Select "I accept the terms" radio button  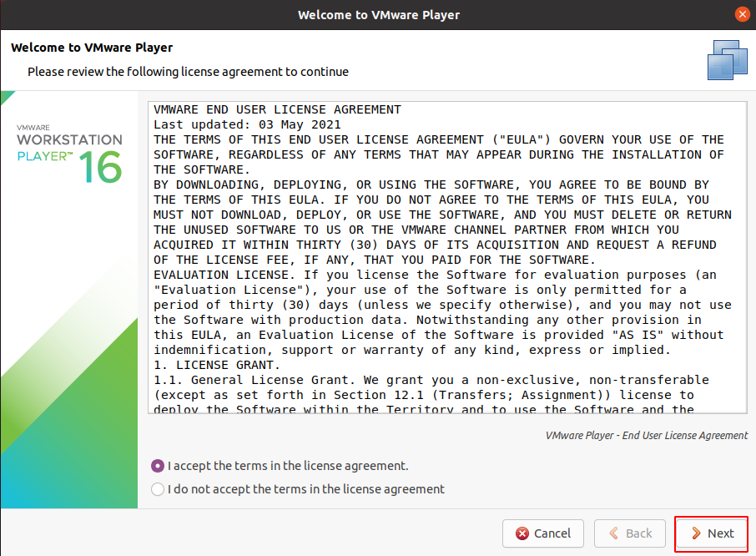click(159, 467)
